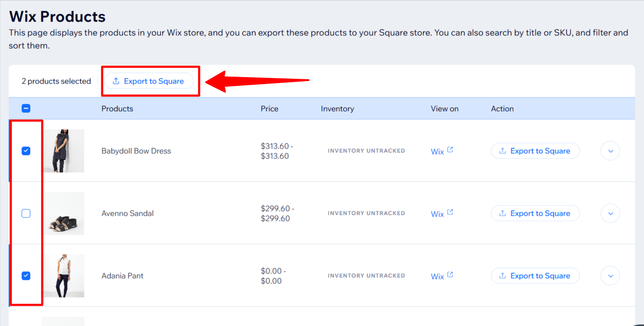The height and width of the screenshot is (326, 644).
Task: Click the $0.00 - $0.00 price cell
Action: click(273, 276)
